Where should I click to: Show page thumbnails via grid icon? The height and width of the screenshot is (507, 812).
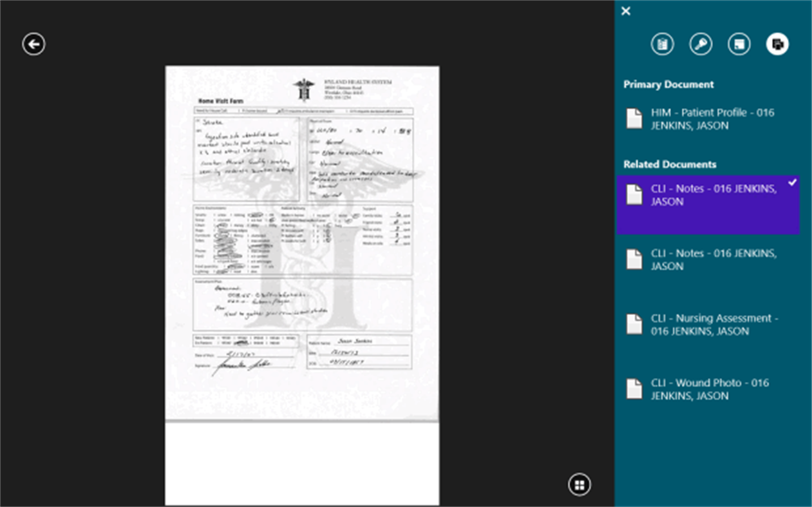[580, 484]
